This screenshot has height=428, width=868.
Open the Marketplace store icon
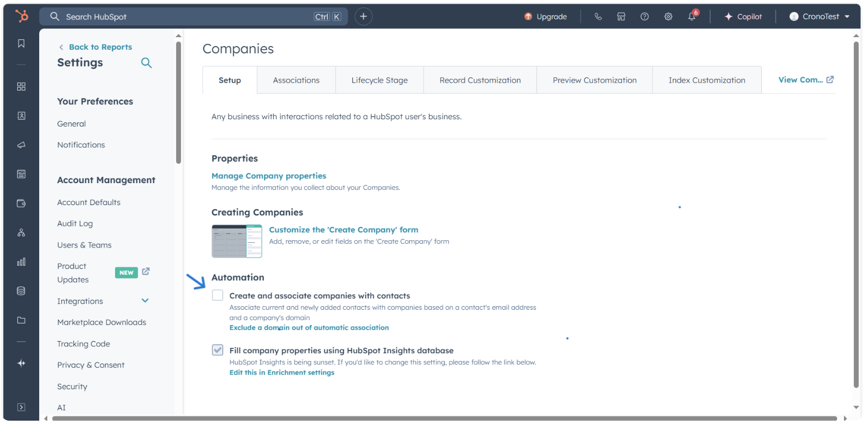[x=621, y=17]
